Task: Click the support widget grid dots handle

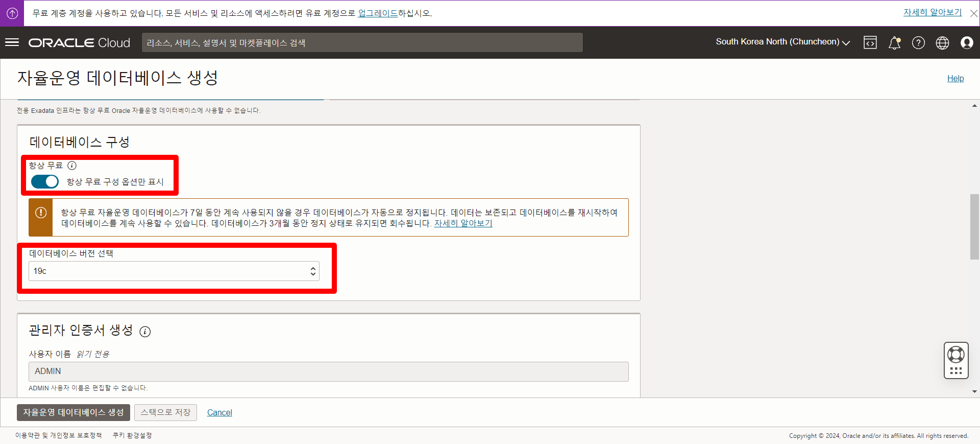Action: coord(956,371)
